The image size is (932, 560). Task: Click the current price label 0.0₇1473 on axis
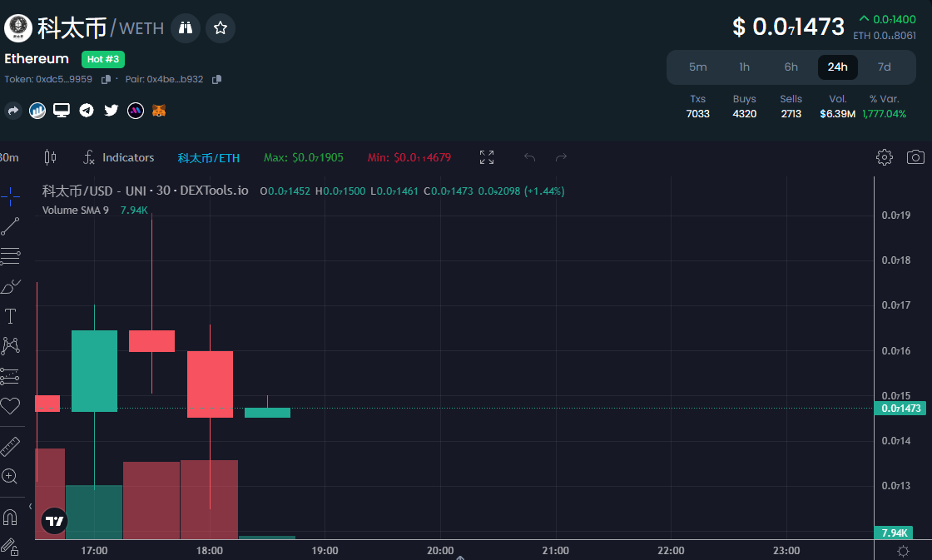coord(900,409)
